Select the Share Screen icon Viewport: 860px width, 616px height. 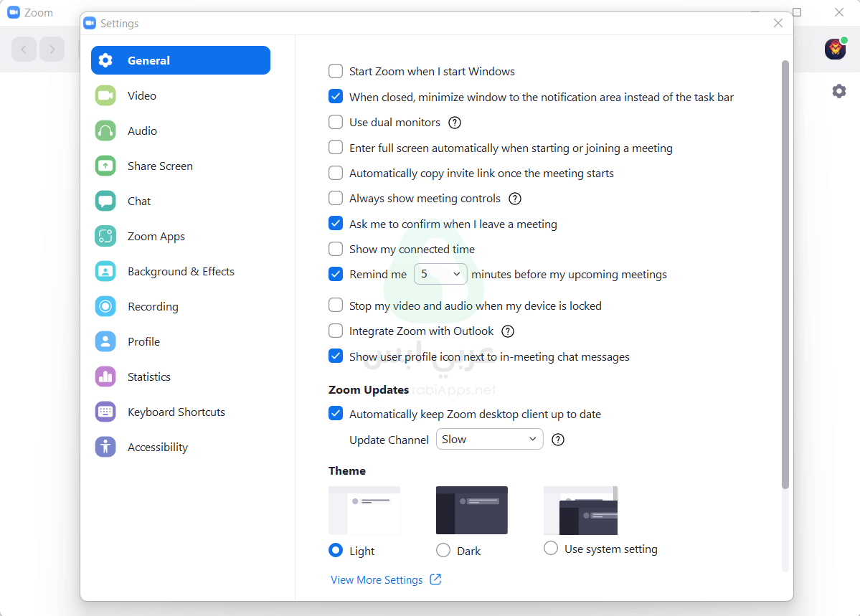pos(105,166)
